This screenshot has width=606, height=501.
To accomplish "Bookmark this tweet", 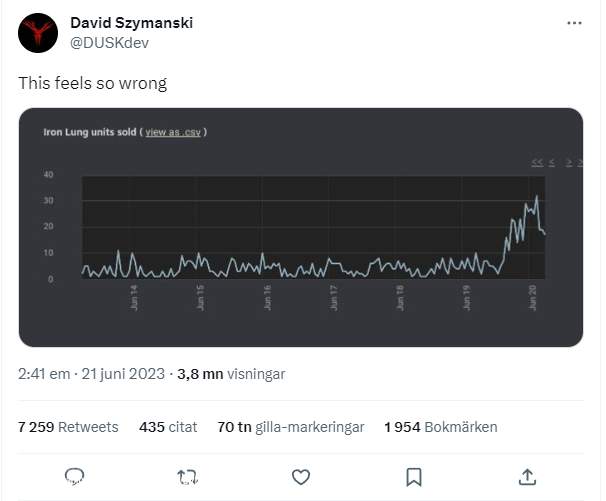I will (x=413, y=476).
